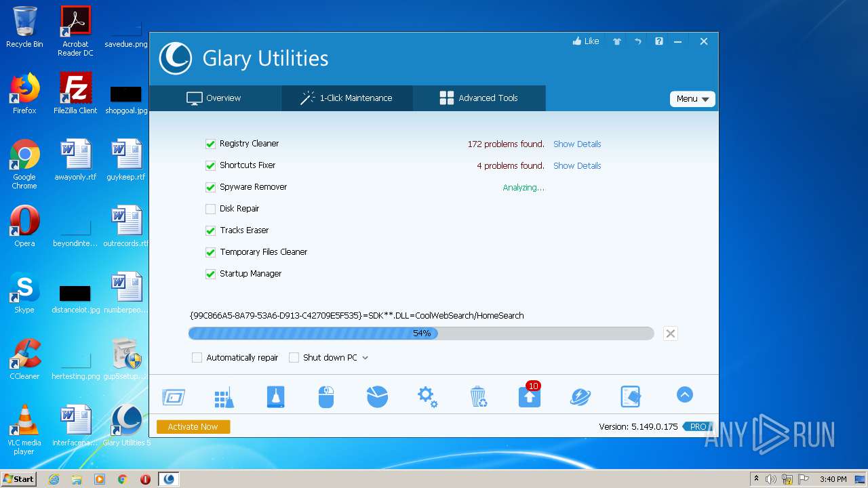Open the Menu dropdown

[x=692, y=99]
